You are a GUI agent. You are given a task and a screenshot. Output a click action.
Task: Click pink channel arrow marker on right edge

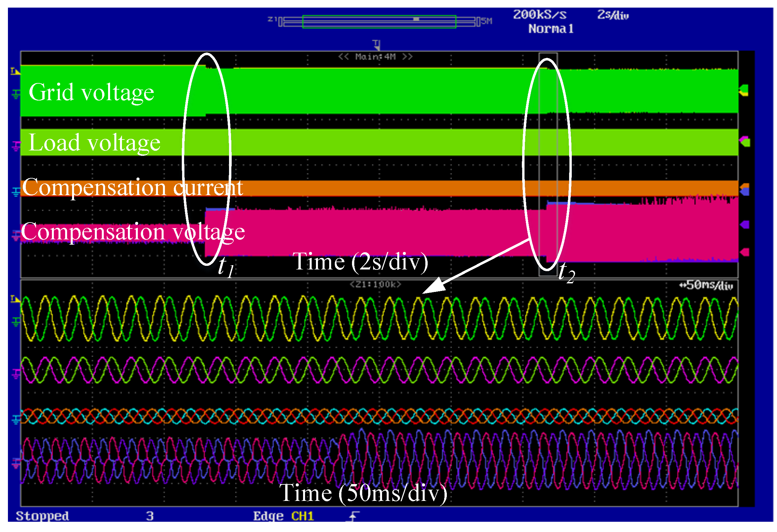(x=745, y=252)
